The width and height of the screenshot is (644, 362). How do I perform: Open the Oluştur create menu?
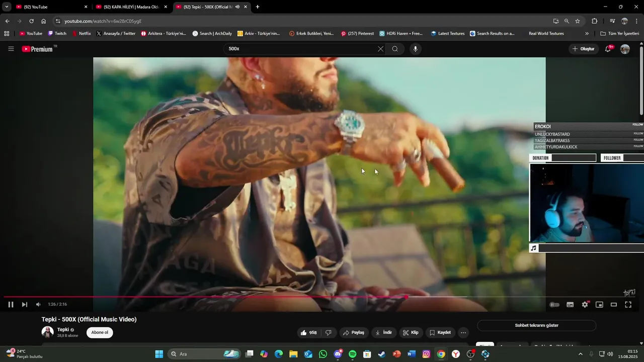584,49
